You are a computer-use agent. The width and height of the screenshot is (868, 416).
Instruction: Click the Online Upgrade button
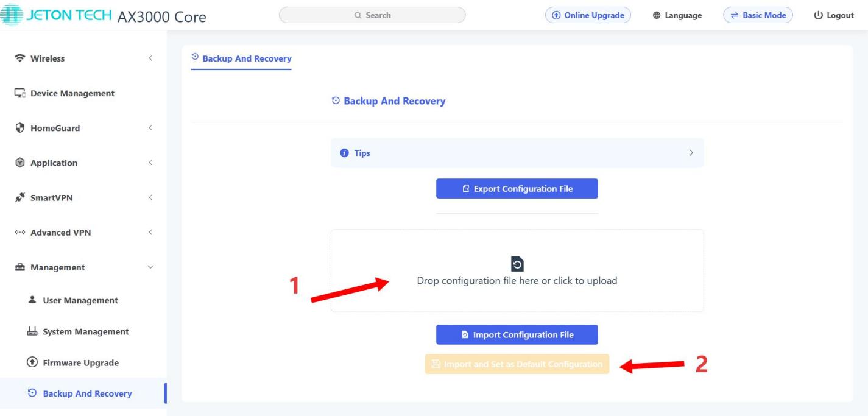pos(588,16)
